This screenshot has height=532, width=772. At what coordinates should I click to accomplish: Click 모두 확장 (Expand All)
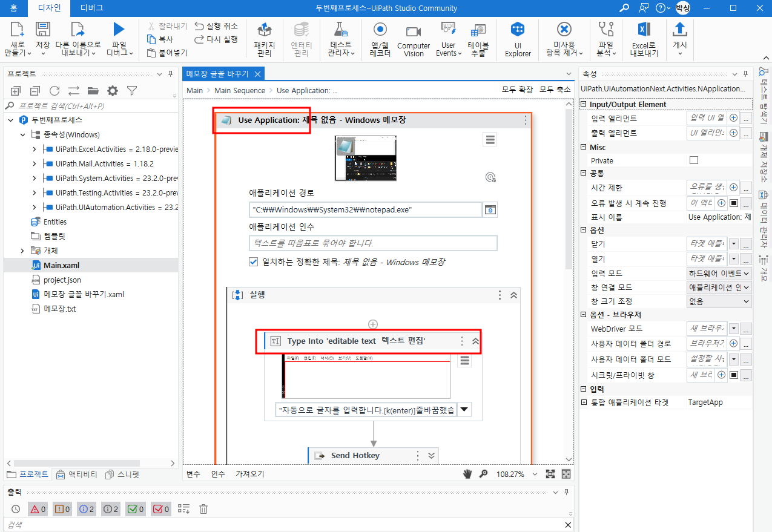click(x=517, y=90)
